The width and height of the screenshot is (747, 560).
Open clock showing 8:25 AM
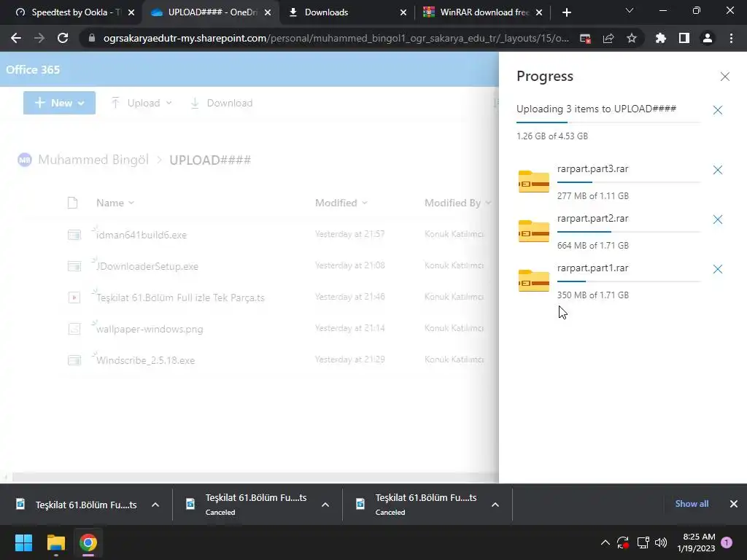coord(696,542)
